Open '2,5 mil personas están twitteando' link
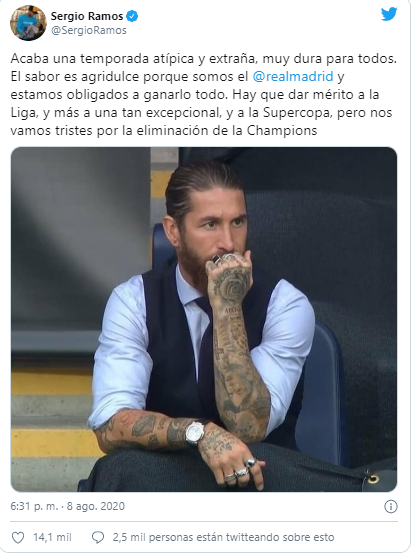This screenshot has width=411, height=557. (223, 537)
